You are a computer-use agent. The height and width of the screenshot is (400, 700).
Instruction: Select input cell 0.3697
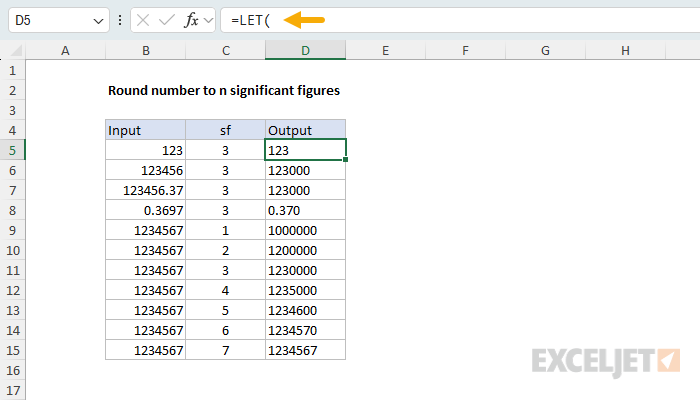(146, 210)
